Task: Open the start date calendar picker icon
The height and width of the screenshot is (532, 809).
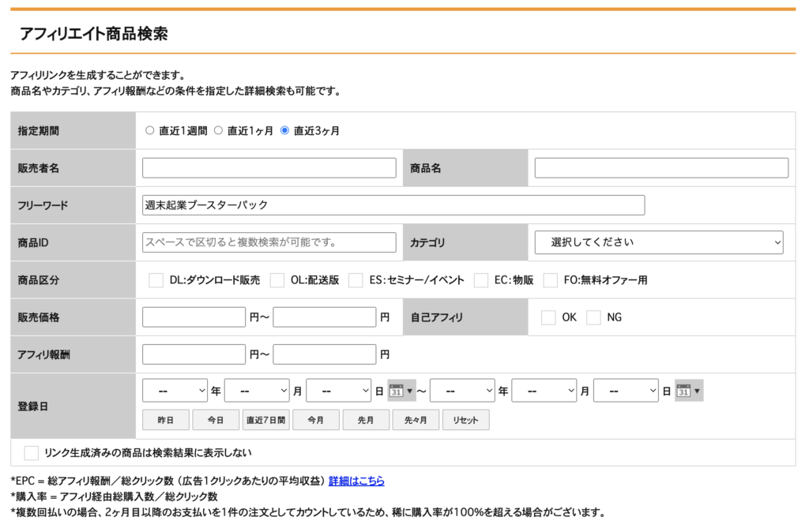Action: point(401,391)
